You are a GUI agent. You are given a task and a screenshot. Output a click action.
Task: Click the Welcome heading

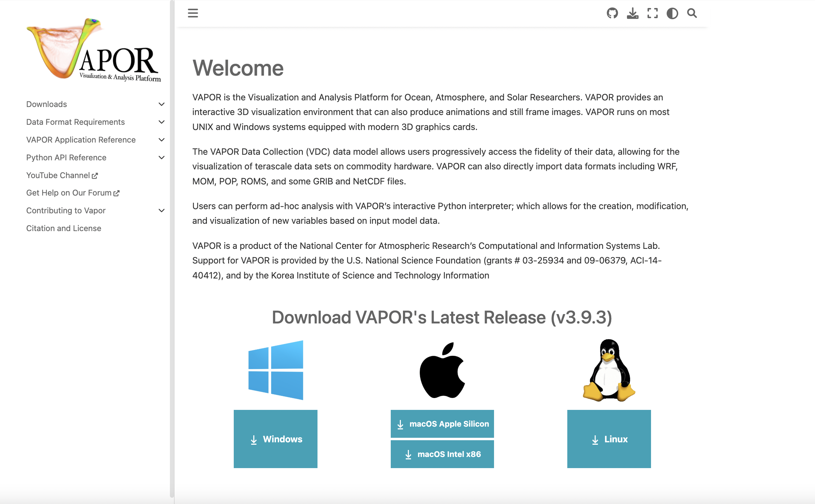[x=238, y=68]
